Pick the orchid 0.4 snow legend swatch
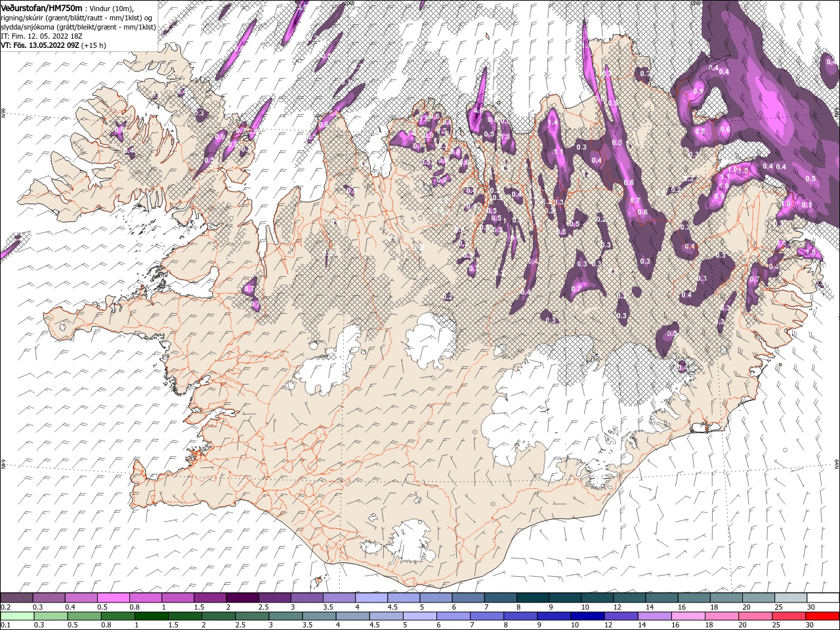840x630 pixels. (x=81, y=598)
